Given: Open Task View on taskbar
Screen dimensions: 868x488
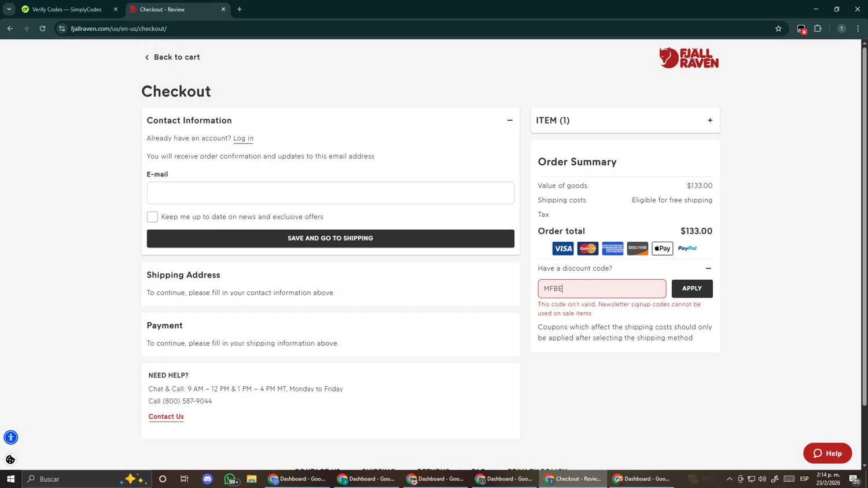Looking at the screenshot, I should 185,479.
